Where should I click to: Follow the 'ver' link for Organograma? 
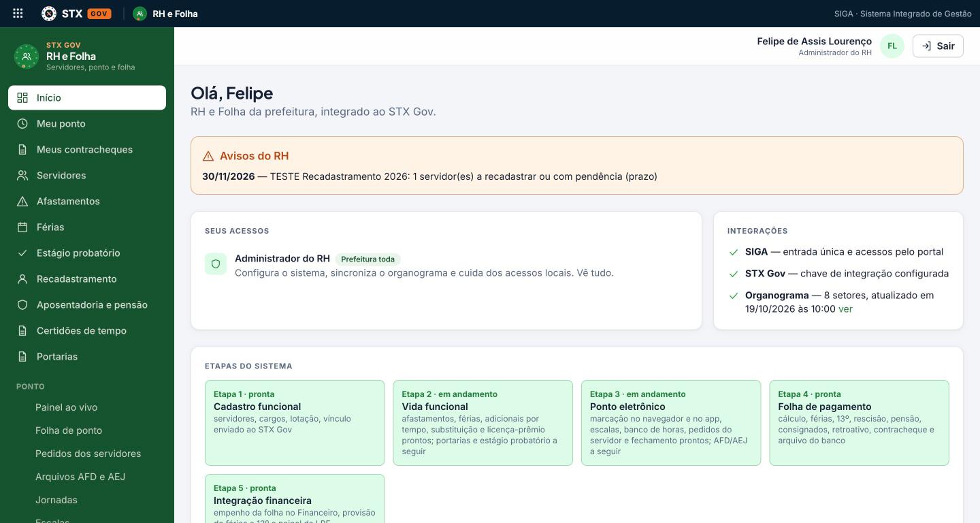click(x=845, y=309)
